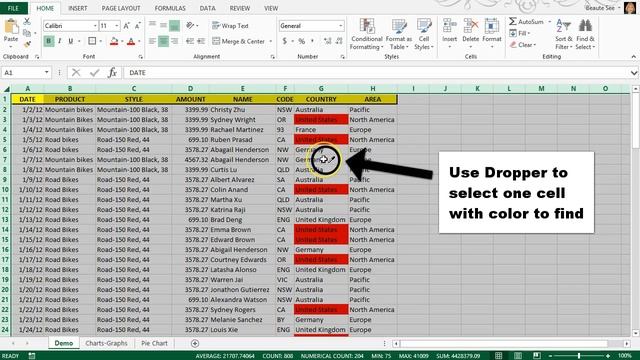
Task: Click the zoom slider handle
Action: pos(579,356)
